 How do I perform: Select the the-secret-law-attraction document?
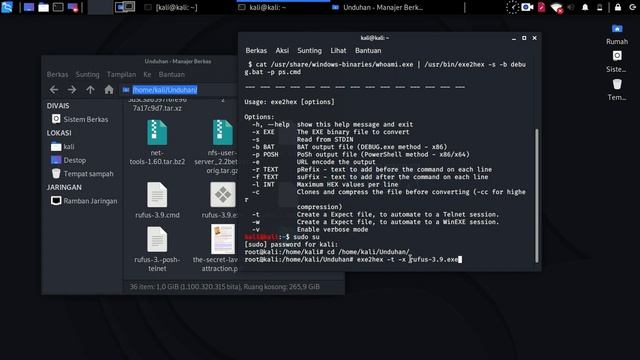tap(217, 248)
